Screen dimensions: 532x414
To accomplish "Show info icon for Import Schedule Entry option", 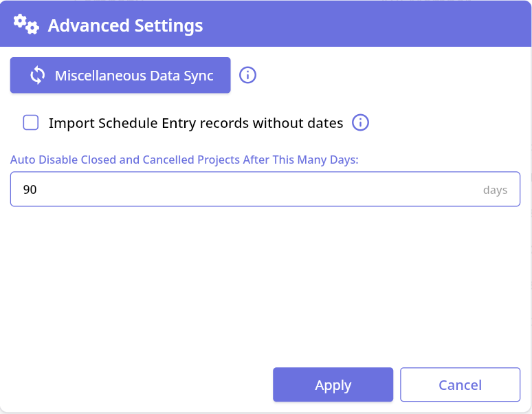I will (x=361, y=123).
